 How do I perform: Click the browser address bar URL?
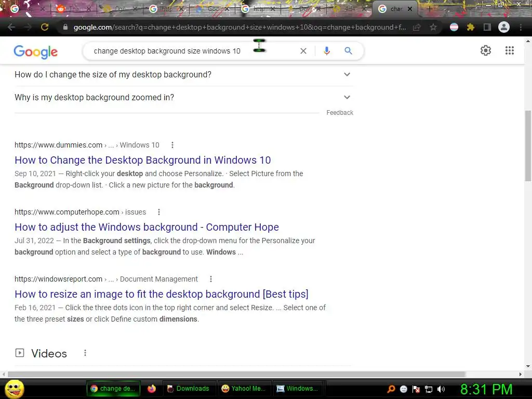coord(240,27)
